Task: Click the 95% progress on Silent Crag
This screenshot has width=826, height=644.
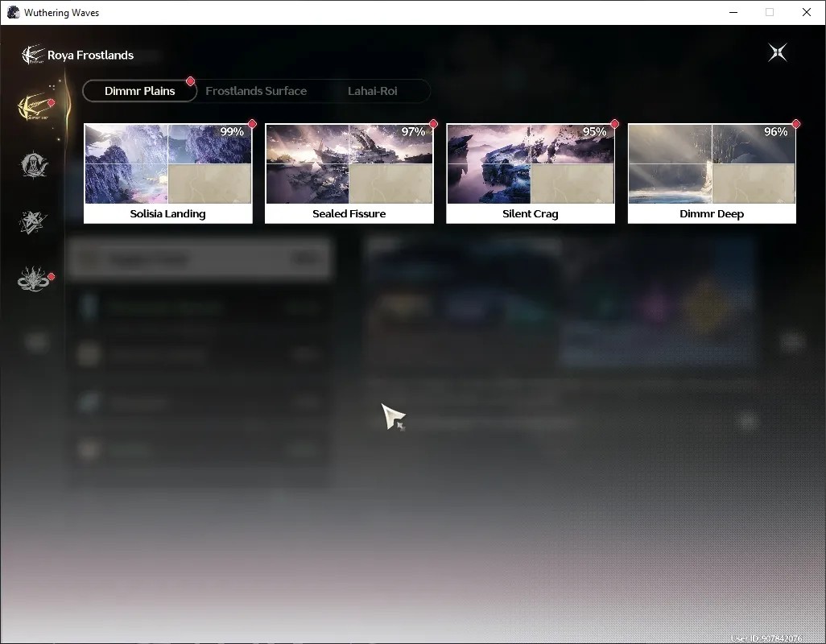Action: (594, 132)
